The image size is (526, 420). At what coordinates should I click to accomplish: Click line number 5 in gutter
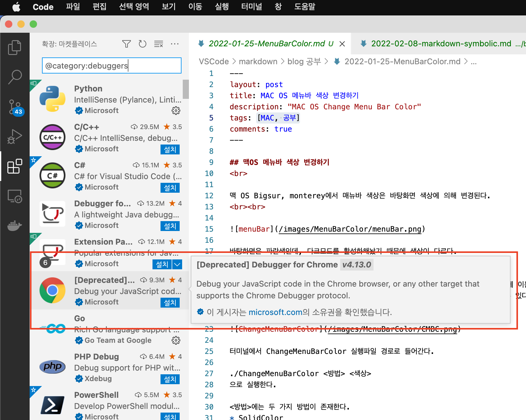click(x=211, y=118)
